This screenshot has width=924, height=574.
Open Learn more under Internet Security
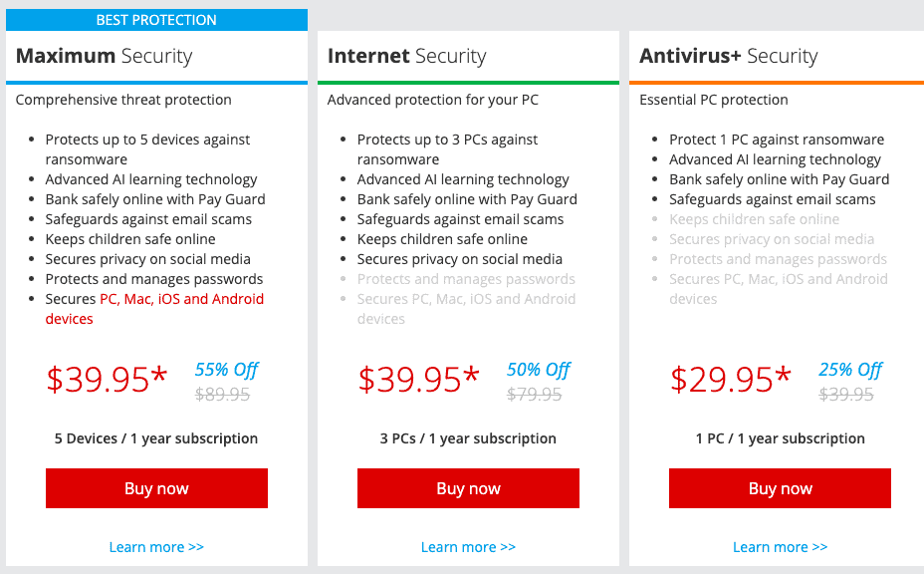(469, 547)
